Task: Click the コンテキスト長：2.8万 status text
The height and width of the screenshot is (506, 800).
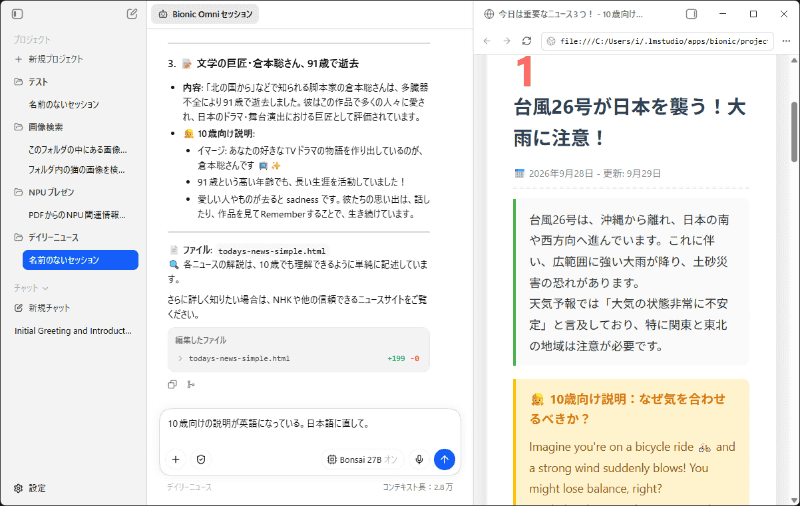Action: (x=417, y=487)
